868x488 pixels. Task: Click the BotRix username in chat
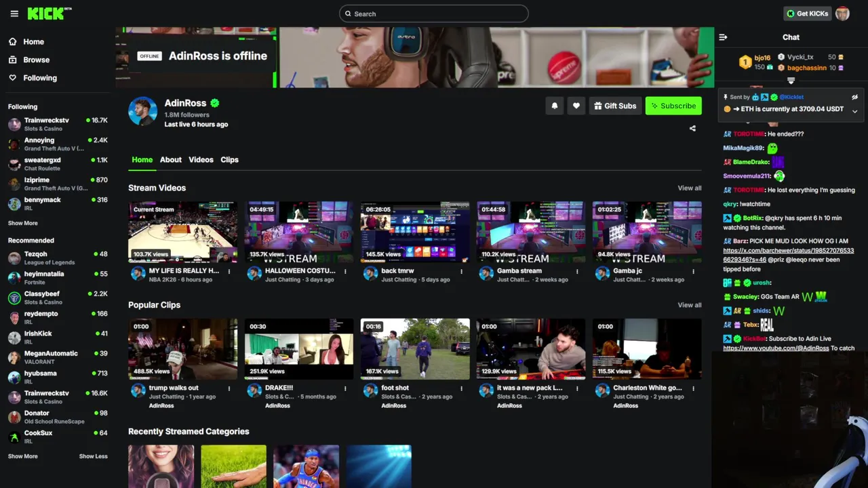pyautogui.click(x=752, y=218)
